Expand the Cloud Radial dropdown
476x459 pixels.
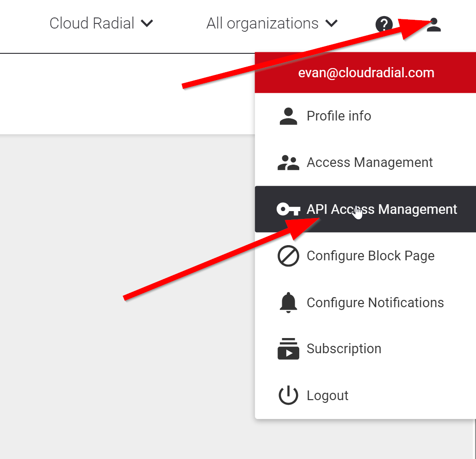point(101,23)
